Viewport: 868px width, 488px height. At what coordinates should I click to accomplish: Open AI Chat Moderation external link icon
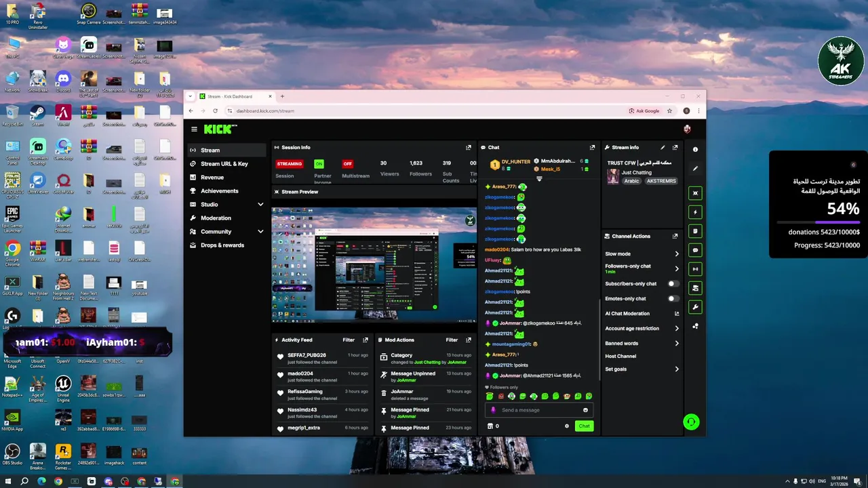[676, 314]
